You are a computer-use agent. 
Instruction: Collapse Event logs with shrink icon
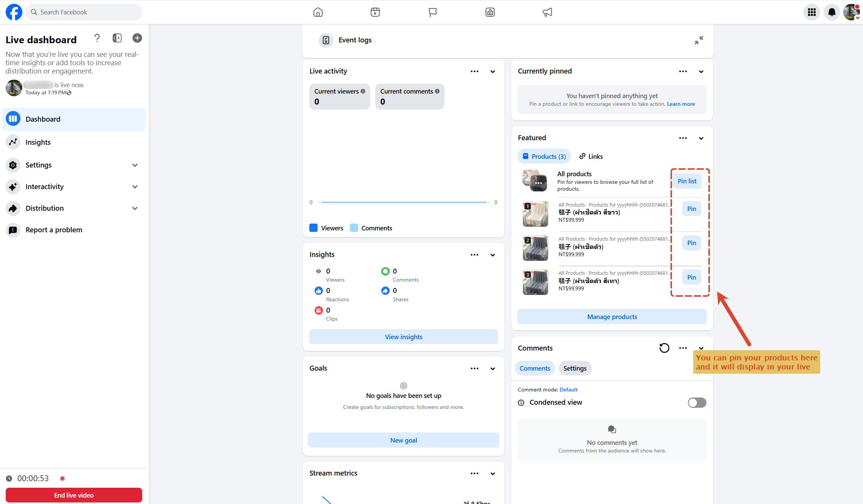pos(699,40)
